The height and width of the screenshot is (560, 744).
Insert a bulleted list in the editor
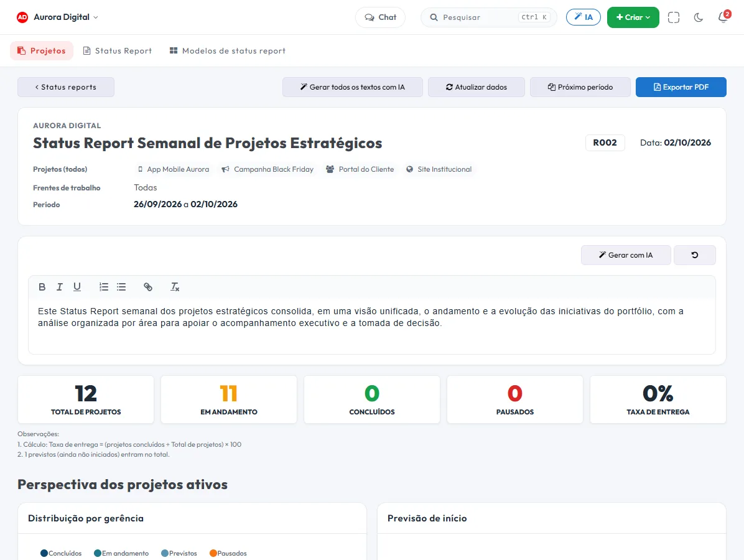[x=121, y=287]
